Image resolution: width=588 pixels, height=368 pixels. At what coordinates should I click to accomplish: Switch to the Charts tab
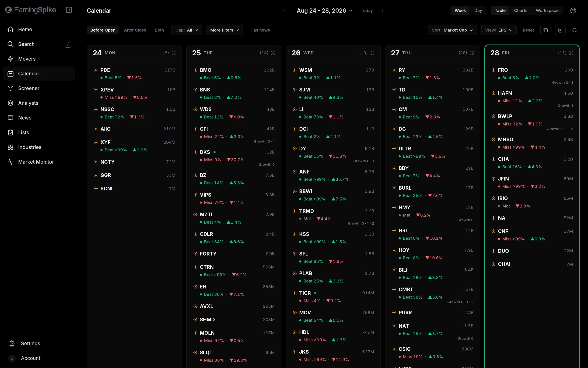click(520, 11)
